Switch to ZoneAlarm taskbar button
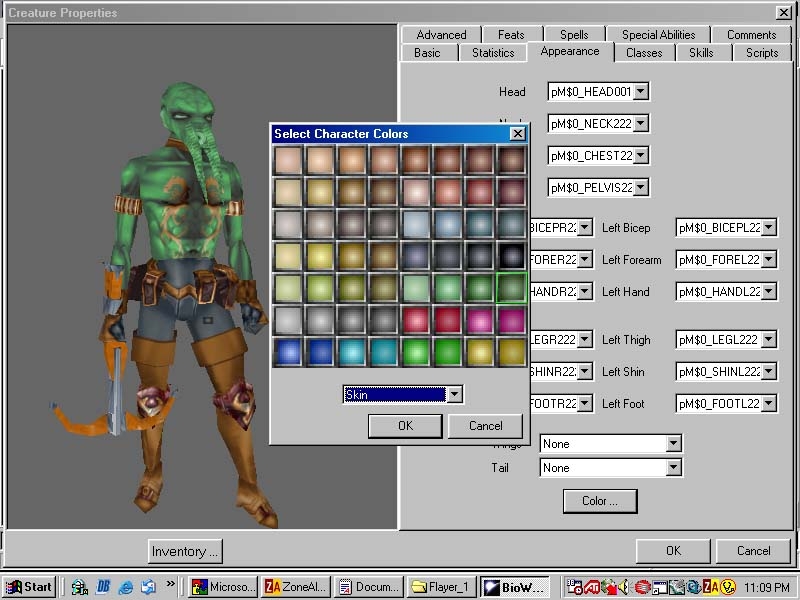Screen dimensions: 800x600 (x=294, y=587)
